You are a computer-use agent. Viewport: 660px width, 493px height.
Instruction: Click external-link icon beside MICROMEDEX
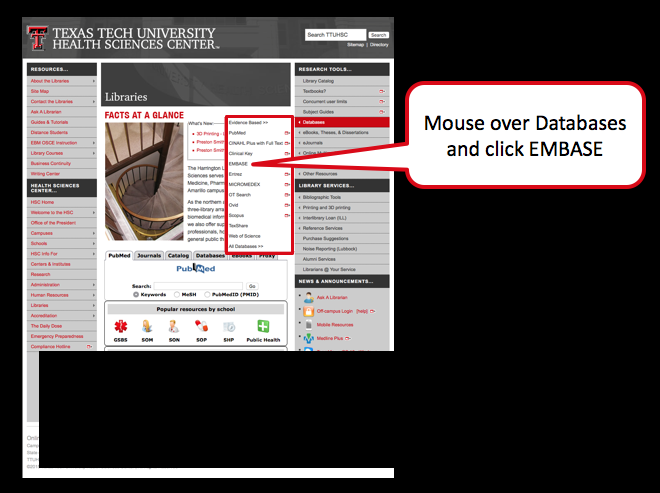tap(287, 184)
